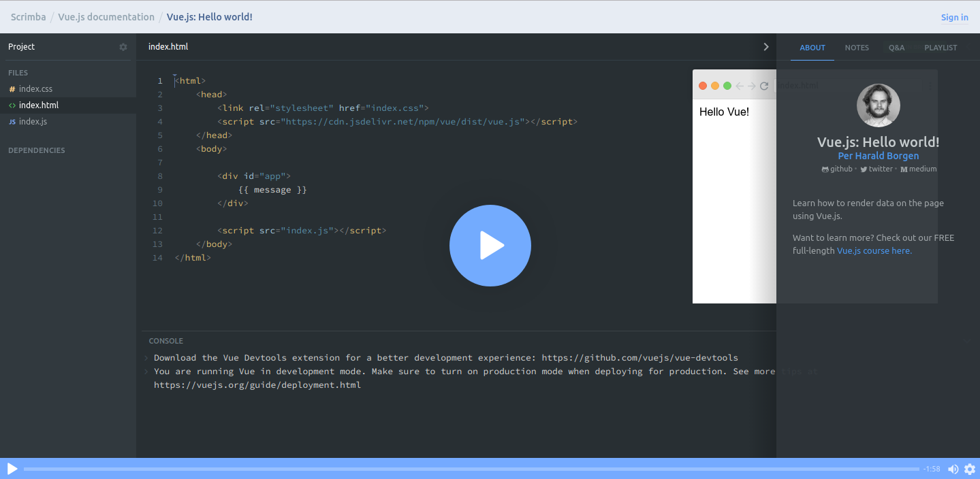Mute the audio with the speaker icon
The width and height of the screenshot is (980, 479).
coord(953,469)
